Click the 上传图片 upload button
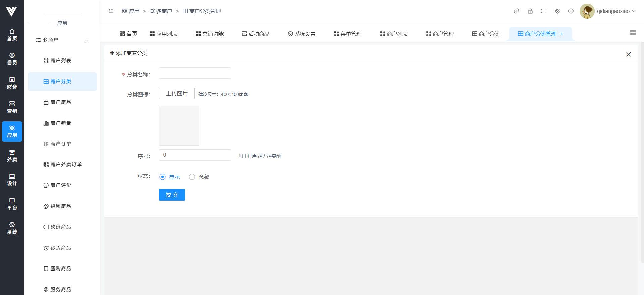 click(177, 94)
